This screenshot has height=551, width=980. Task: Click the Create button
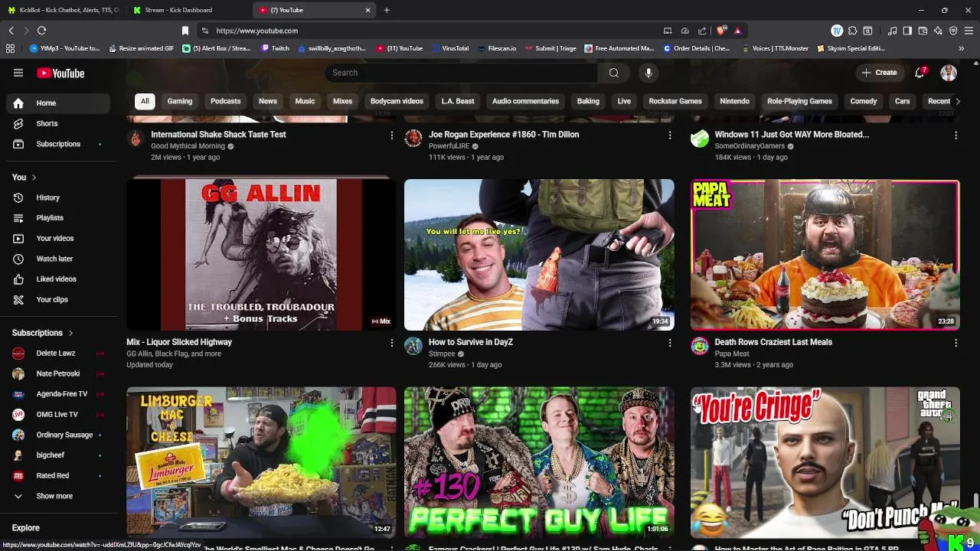(x=879, y=73)
